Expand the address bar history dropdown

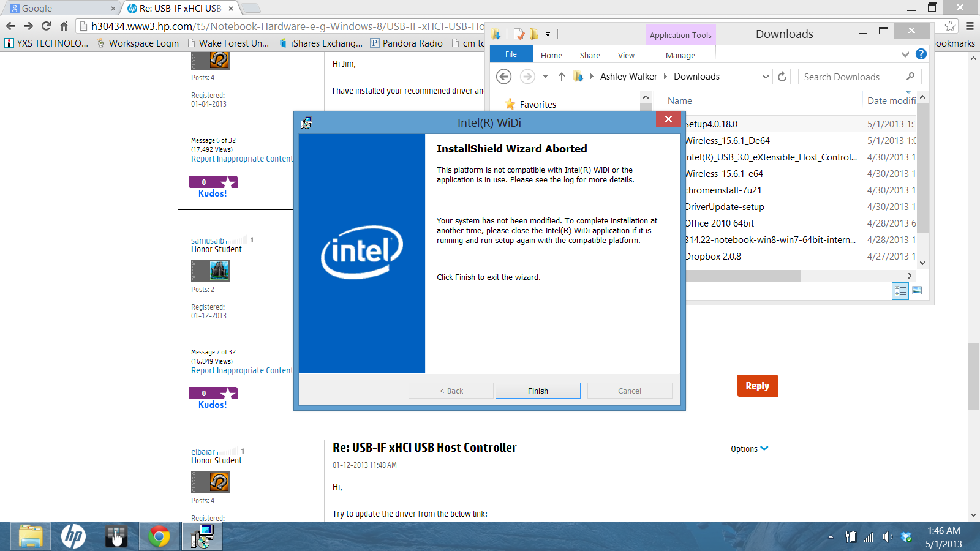click(766, 77)
